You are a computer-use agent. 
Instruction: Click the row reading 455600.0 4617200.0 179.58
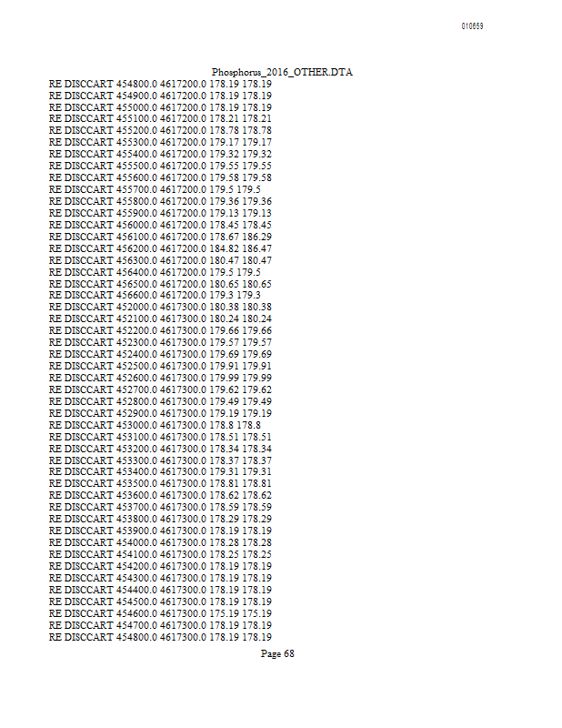point(160,177)
